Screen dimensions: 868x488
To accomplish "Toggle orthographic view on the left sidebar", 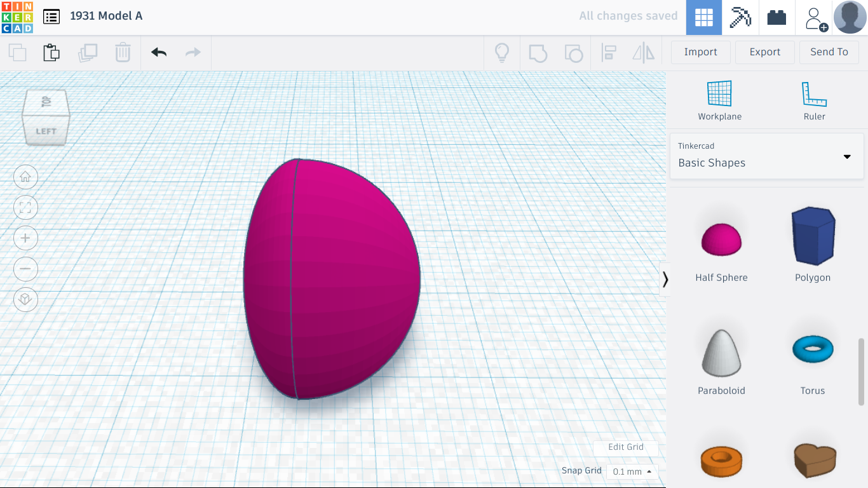I will [25, 299].
